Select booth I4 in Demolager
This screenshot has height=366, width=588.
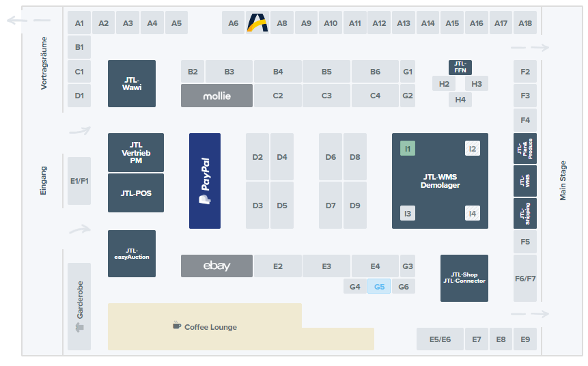click(x=473, y=213)
